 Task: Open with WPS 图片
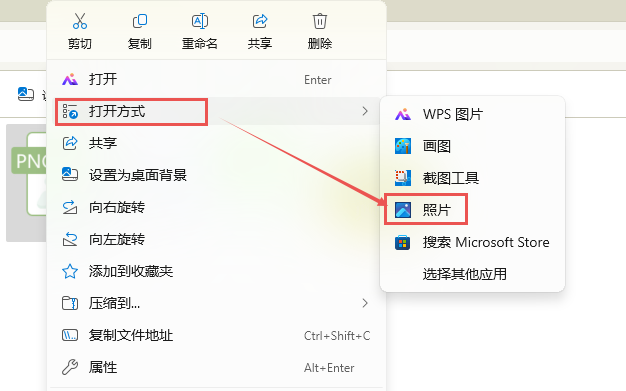coord(472,114)
